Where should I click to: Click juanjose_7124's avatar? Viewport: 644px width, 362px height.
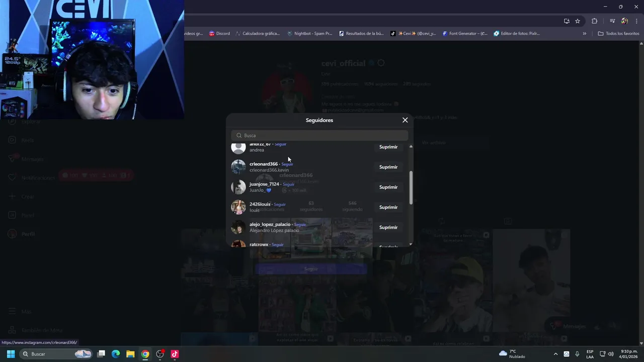[x=238, y=187]
